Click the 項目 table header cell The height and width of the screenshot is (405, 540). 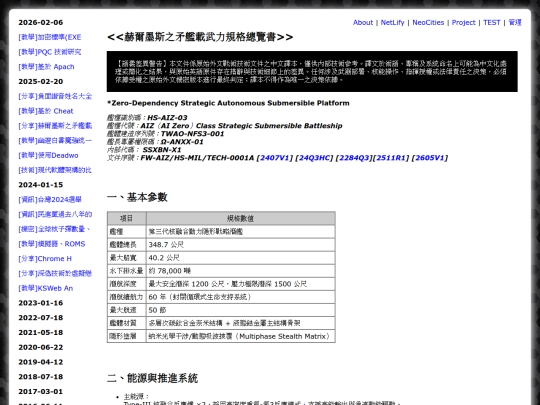pos(127,218)
